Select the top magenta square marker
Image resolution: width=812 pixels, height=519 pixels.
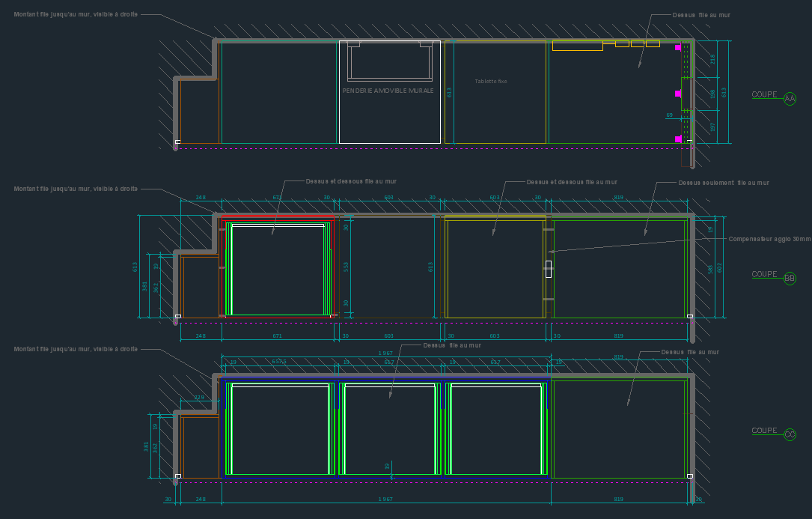[x=678, y=48]
